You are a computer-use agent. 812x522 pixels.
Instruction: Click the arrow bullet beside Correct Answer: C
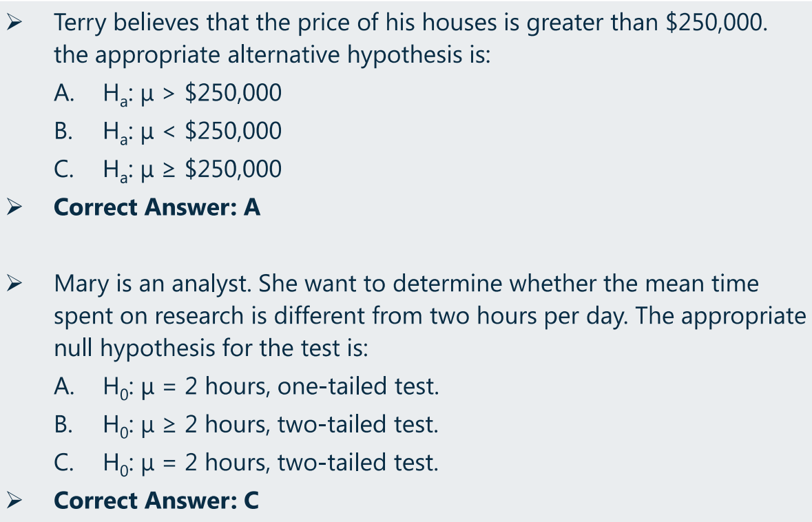[x=14, y=500]
